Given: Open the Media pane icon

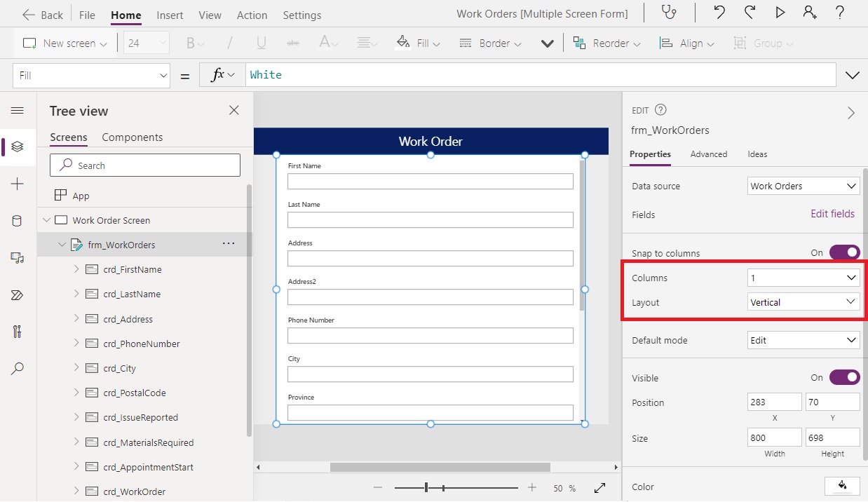Looking at the screenshot, I should (x=18, y=257).
